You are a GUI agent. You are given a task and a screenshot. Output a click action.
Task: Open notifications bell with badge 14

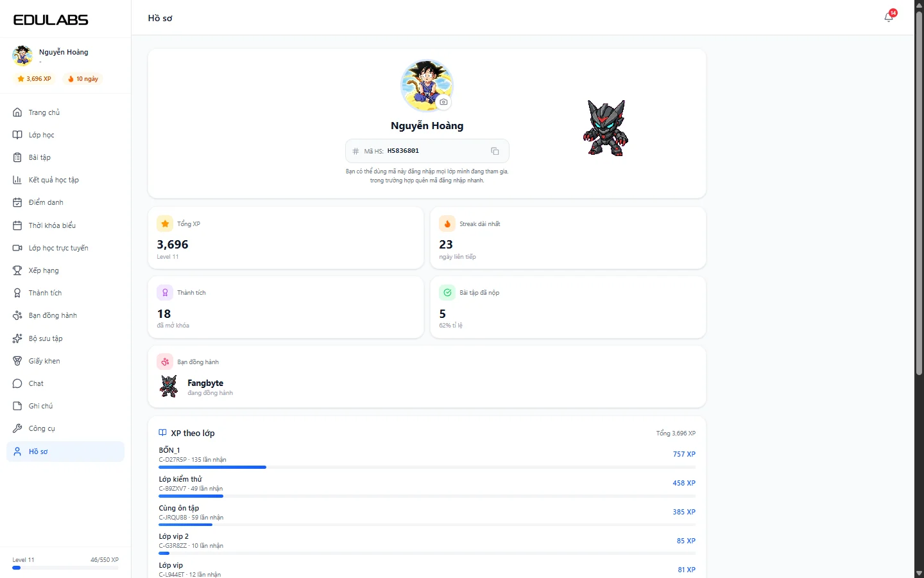pos(889,17)
